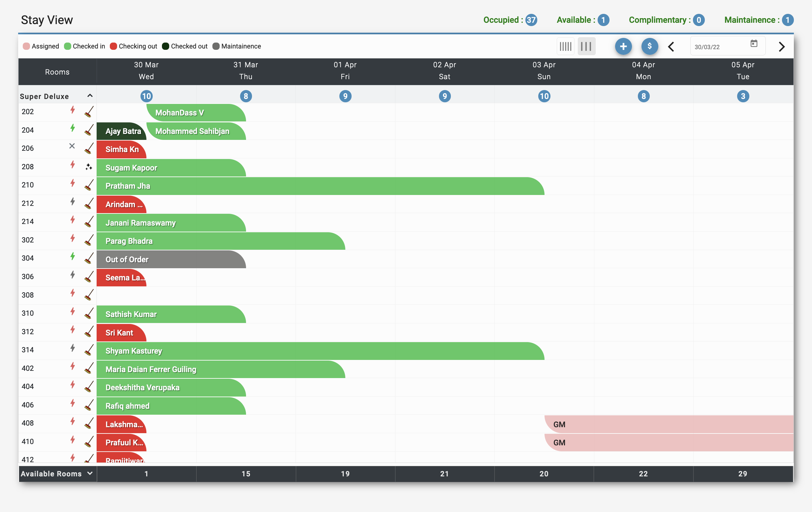Switch to the five-column narrow view
The height and width of the screenshot is (512, 812).
(566, 46)
